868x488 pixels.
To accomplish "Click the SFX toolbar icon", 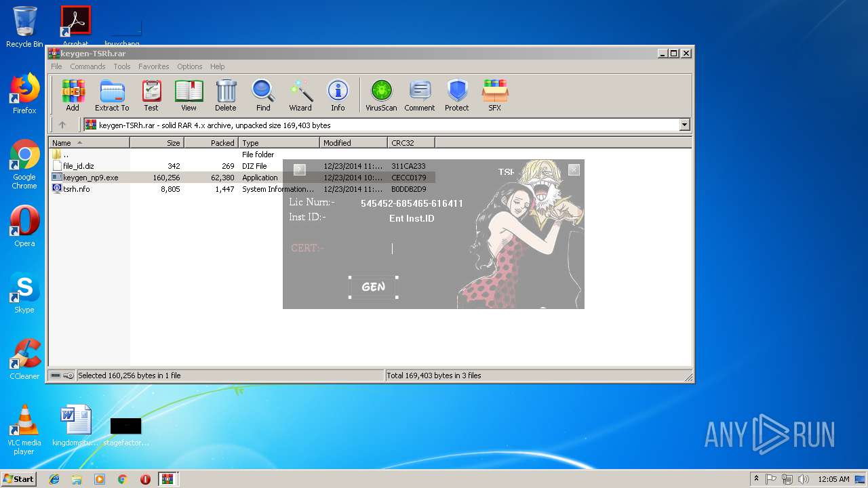I will click(495, 95).
